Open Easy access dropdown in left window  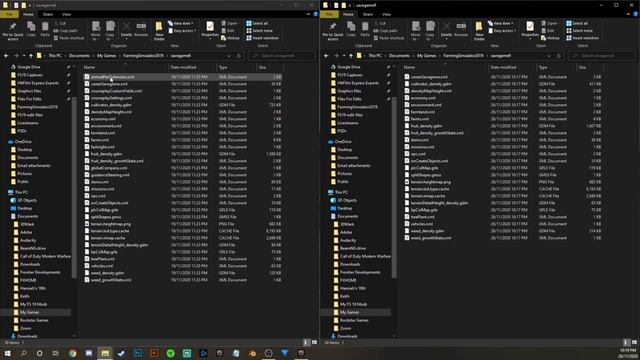coord(182,31)
